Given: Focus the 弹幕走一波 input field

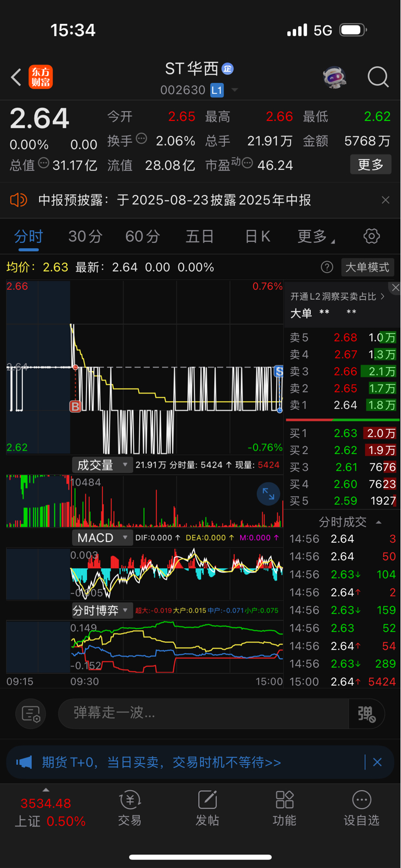Looking at the screenshot, I should click(203, 713).
